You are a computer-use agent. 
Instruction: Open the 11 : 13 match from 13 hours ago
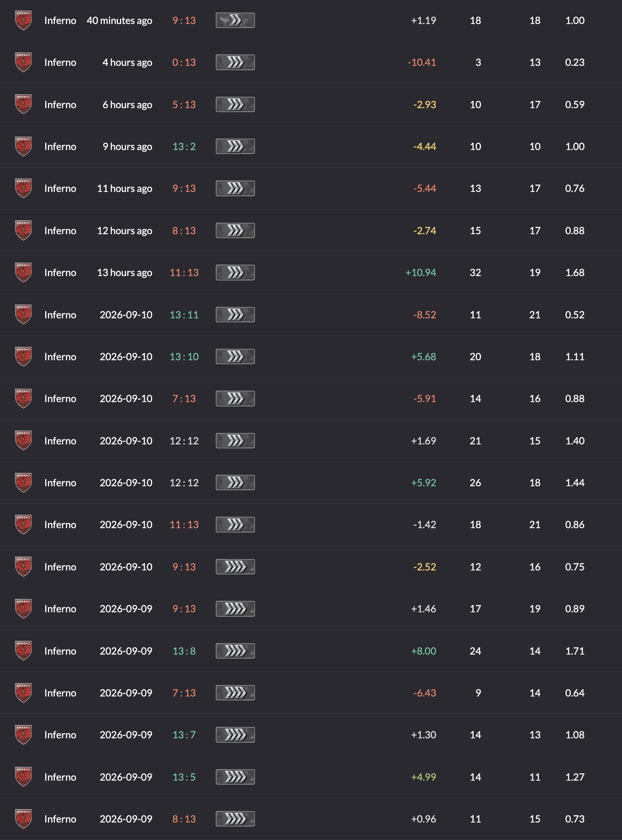pos(311,272)
